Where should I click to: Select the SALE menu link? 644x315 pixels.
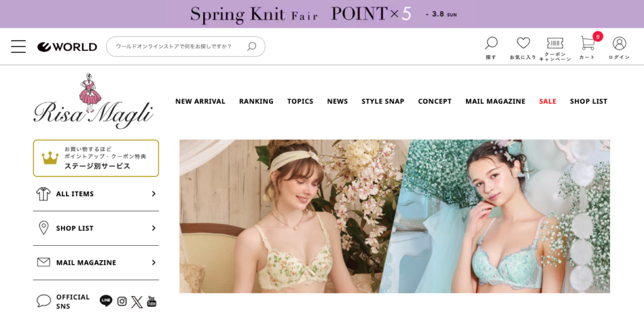point(547,101)
